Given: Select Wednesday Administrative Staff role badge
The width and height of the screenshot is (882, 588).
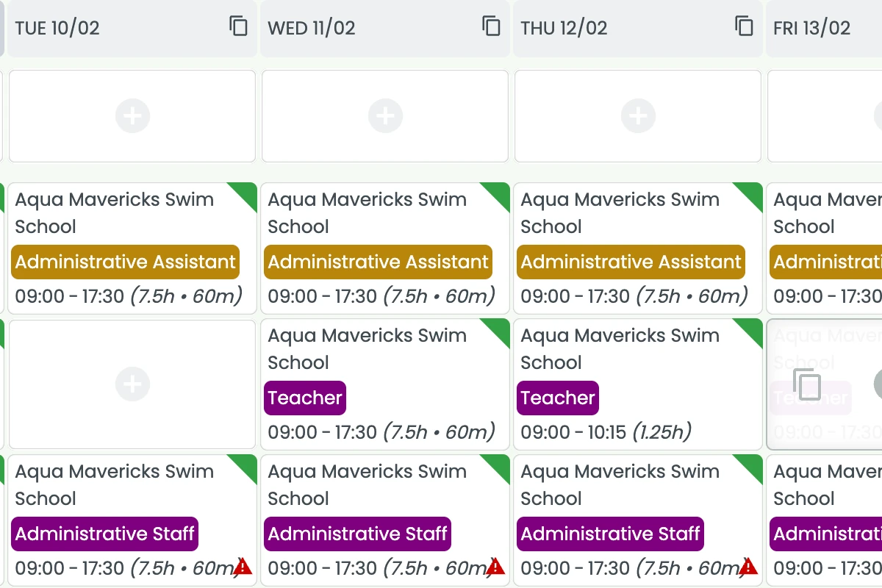Looking at the screenshot, I should [357, 534].
